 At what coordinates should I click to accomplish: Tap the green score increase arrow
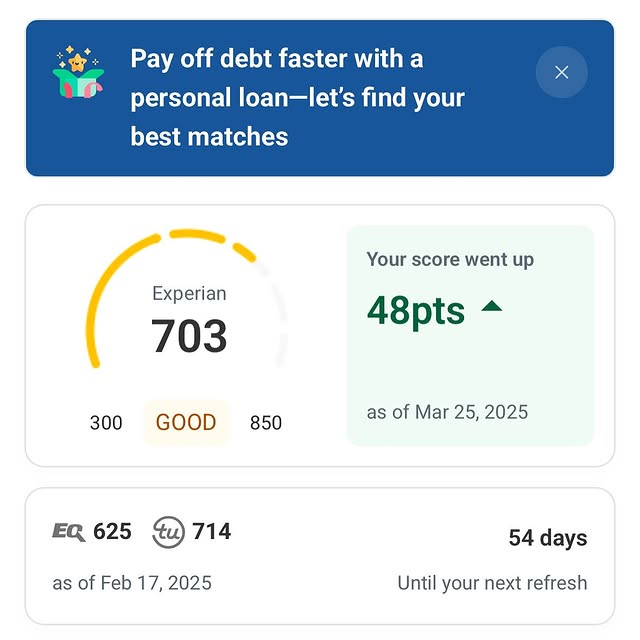tap(491, 307)
